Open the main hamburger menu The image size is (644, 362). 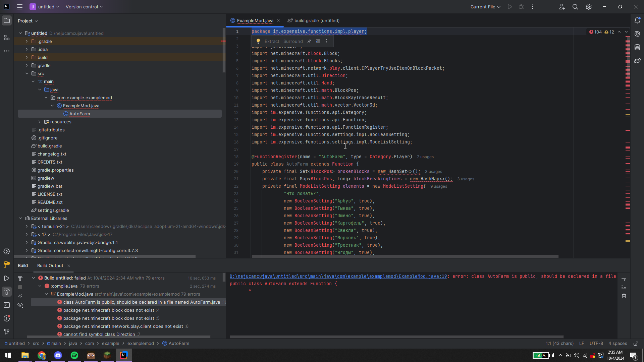point(20,7)
